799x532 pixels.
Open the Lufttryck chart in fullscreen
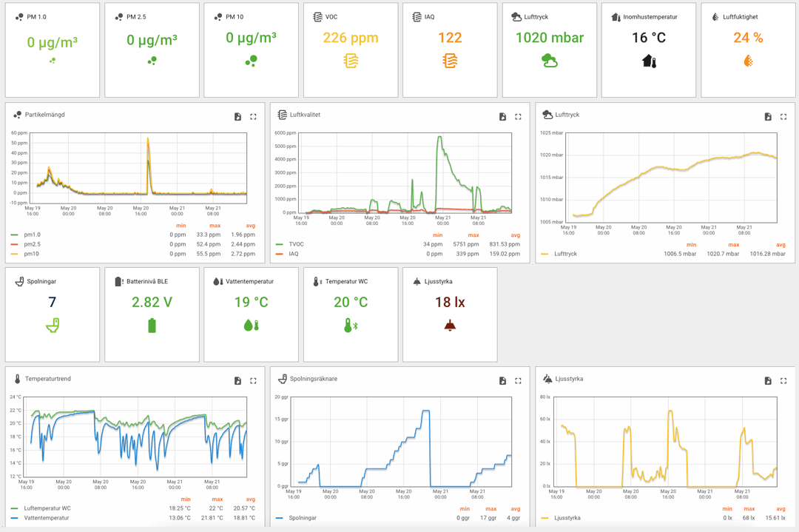[783, 117]
